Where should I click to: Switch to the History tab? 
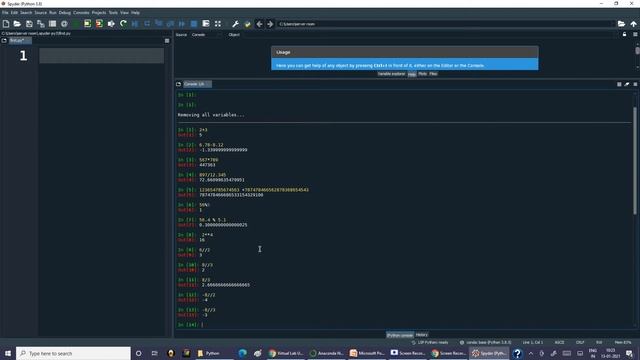pos(422,335)
